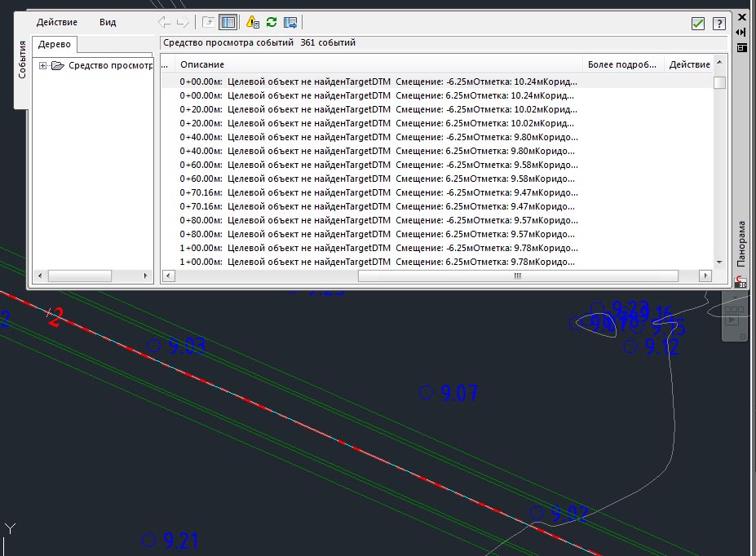
Task: Sort by the Описание column header
Action: coord(202,64)
